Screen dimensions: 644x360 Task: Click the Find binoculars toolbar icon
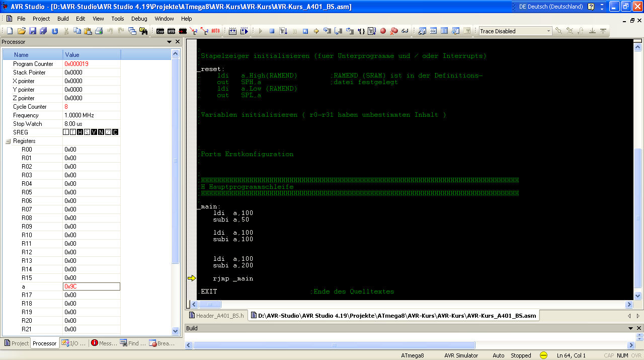pos(143,31)
